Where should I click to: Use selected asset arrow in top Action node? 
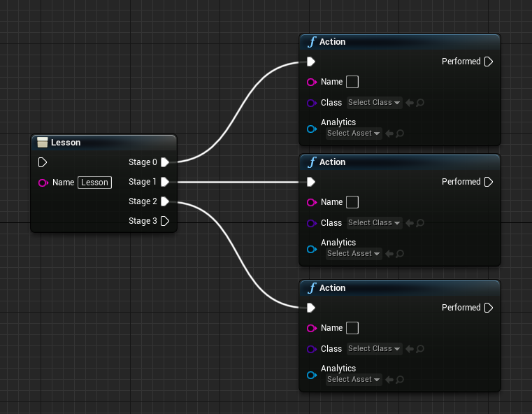(x=389, y=134)
